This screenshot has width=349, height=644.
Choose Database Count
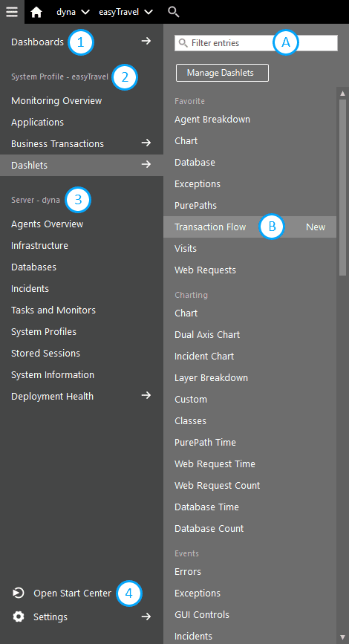tap(209, 529)
